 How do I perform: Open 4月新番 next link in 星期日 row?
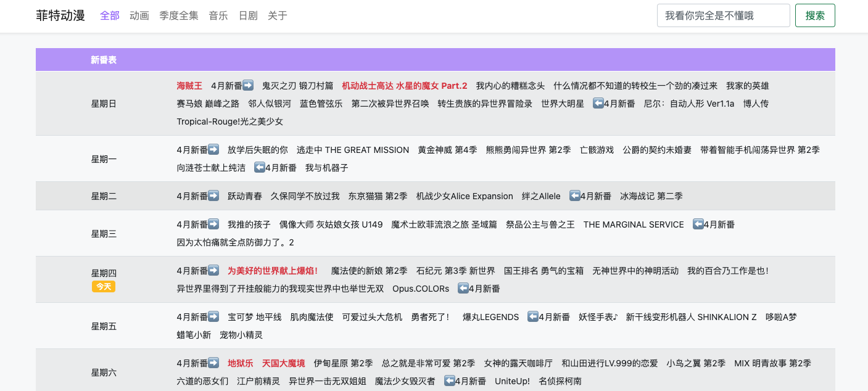point(232,86)
